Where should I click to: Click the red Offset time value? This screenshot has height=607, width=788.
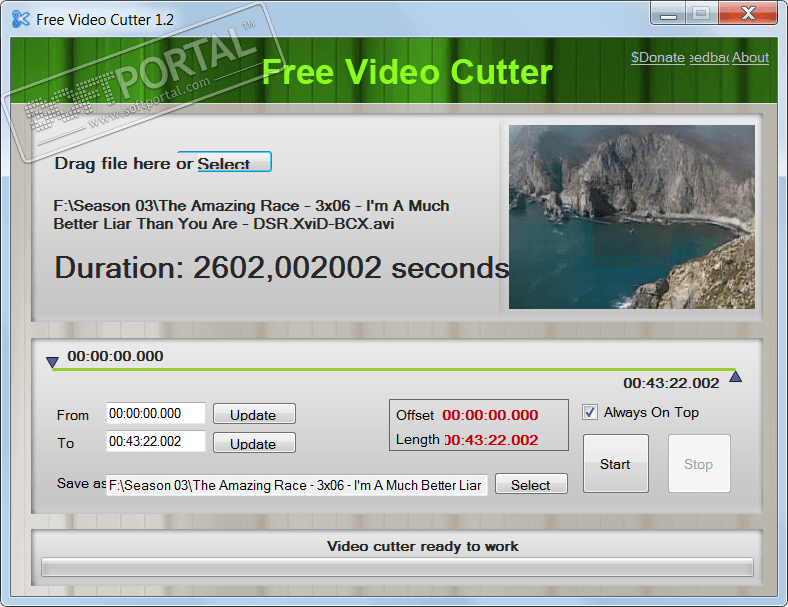(490, 415)
